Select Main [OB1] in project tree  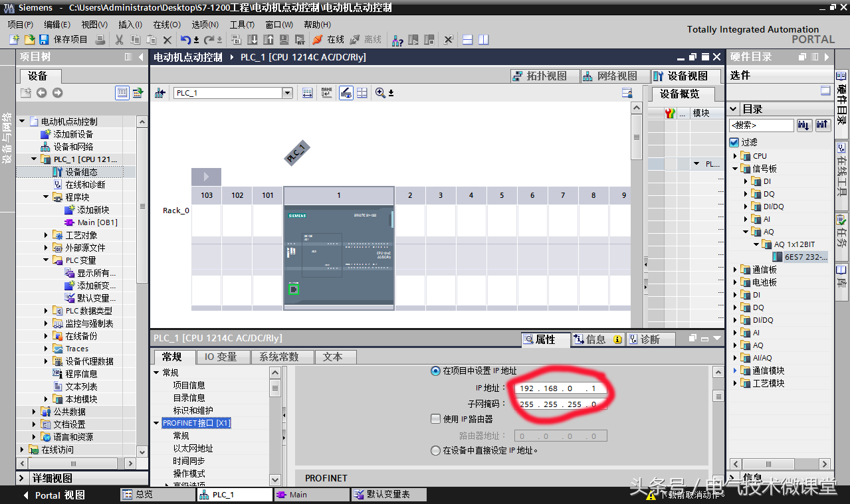[x=97, y=222]
